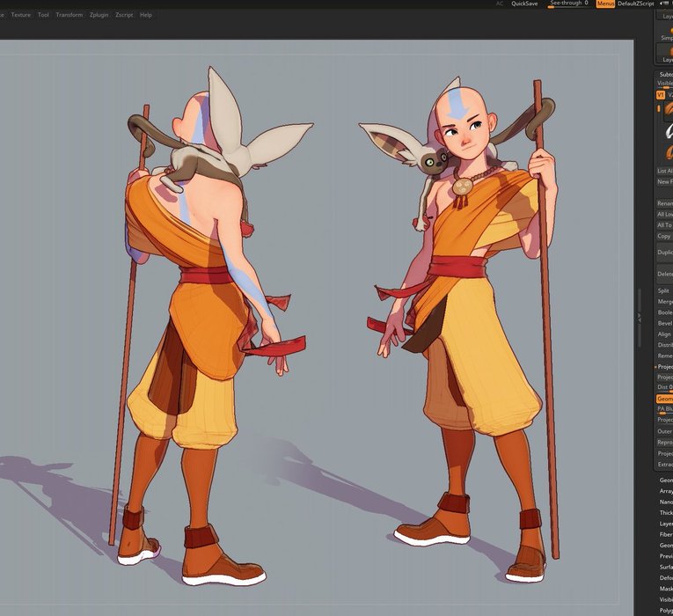Expand the Split section

coord(663,290)
